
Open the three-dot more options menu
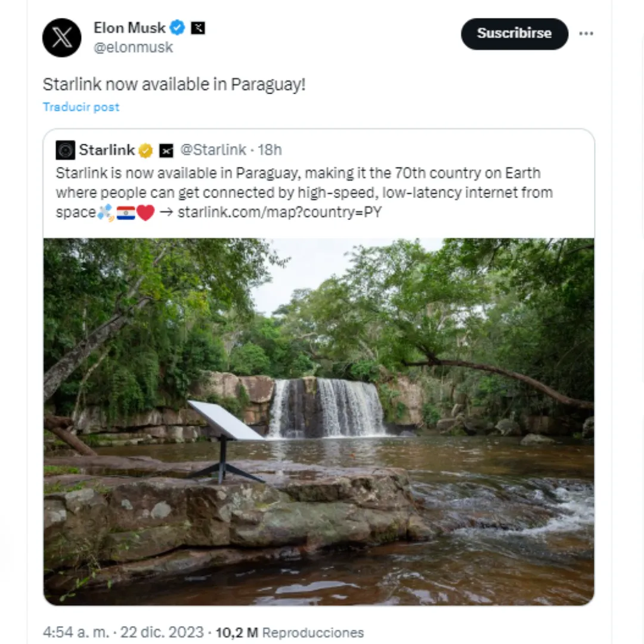[586, 34]
